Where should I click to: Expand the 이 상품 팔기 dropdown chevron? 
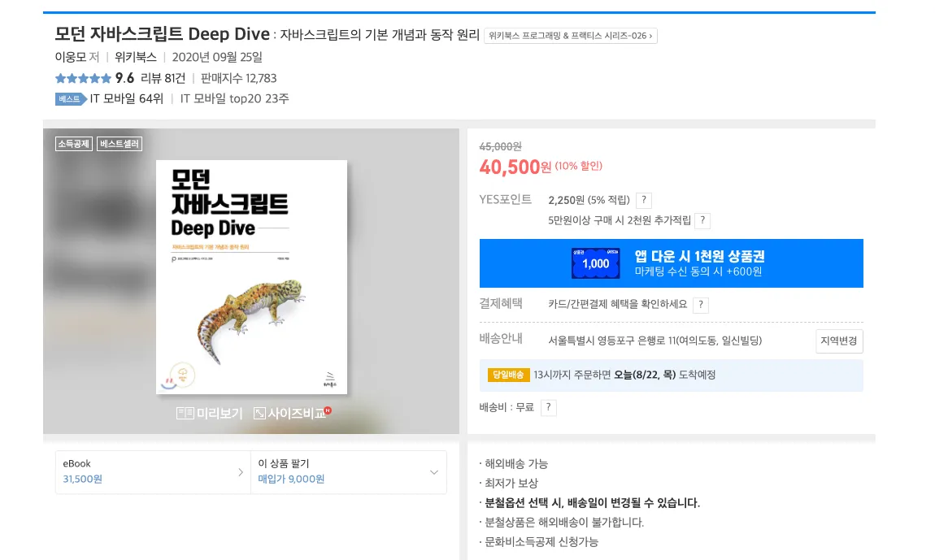[x=434, y=472]
